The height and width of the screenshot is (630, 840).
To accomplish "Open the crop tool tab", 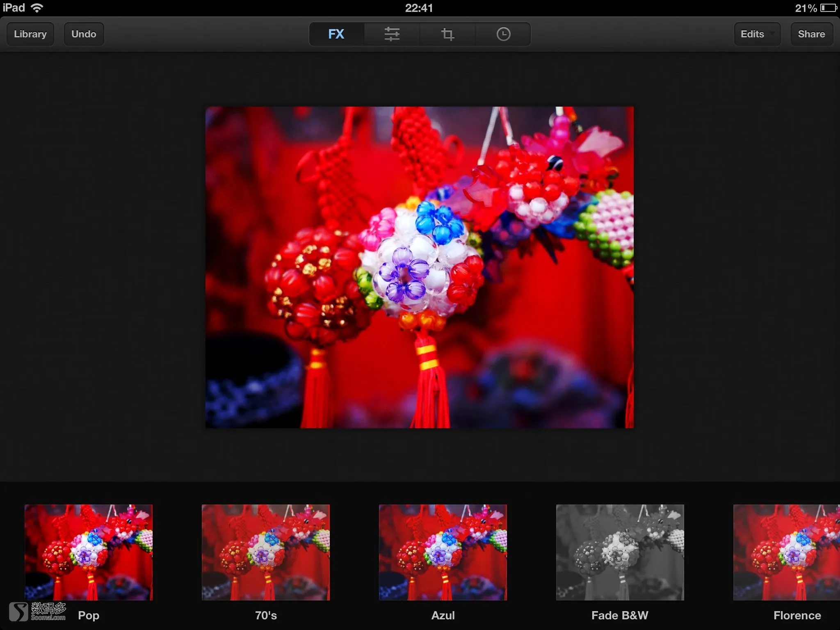I will click(x=447, y=34).
